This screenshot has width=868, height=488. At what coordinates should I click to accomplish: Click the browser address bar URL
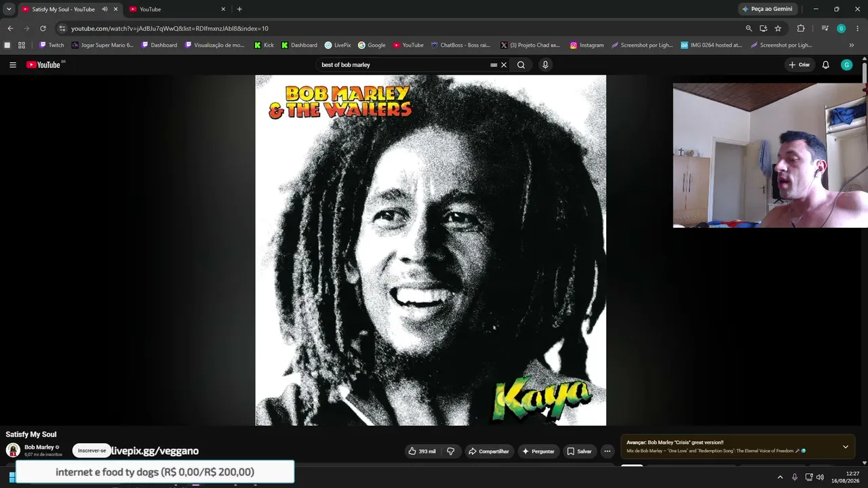(170, 28)
